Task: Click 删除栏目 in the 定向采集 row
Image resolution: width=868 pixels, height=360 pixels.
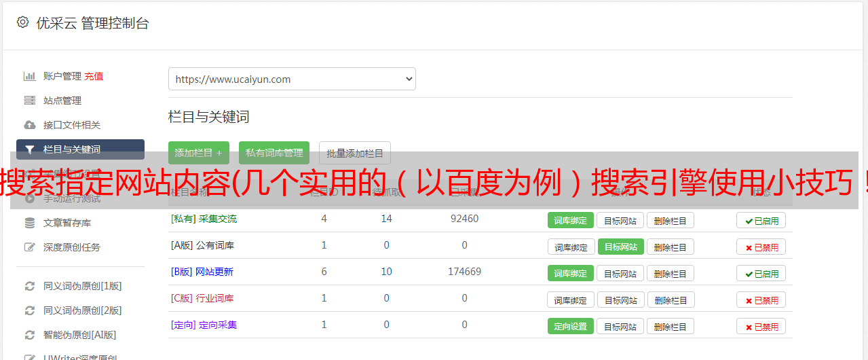Action: (x=670, y=326)
